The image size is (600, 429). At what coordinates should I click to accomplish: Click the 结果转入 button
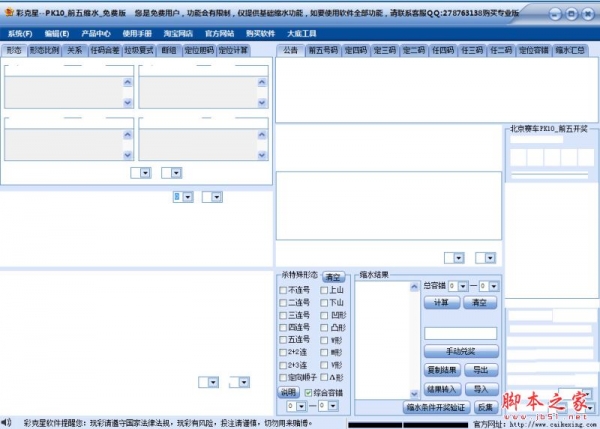pyautogui.click(x=442, y=390)
